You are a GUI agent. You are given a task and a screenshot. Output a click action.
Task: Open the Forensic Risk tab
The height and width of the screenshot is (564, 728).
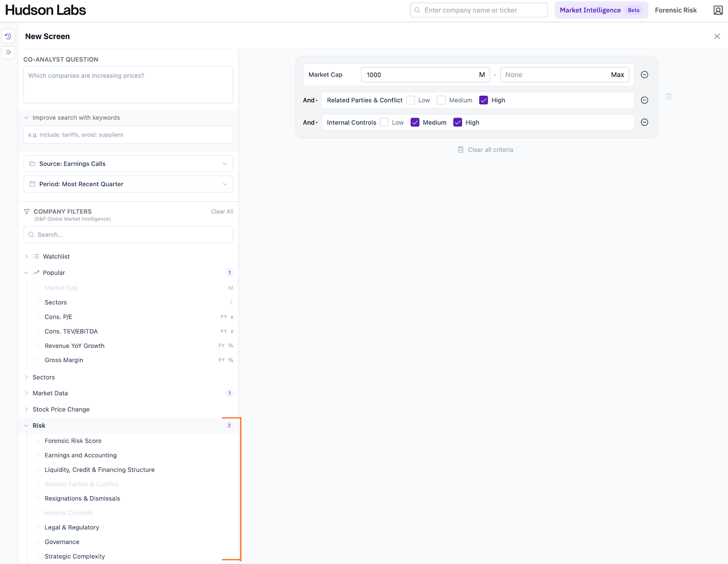click(676, 10)
